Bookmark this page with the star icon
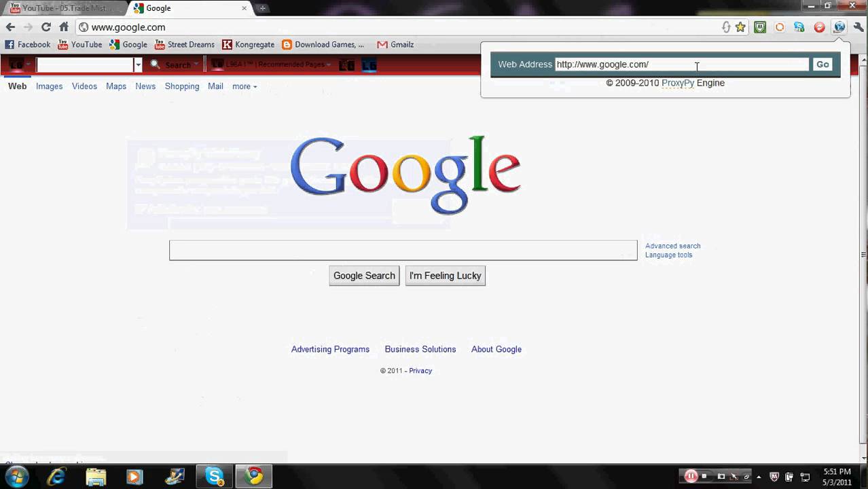 [x=740, y=27]
